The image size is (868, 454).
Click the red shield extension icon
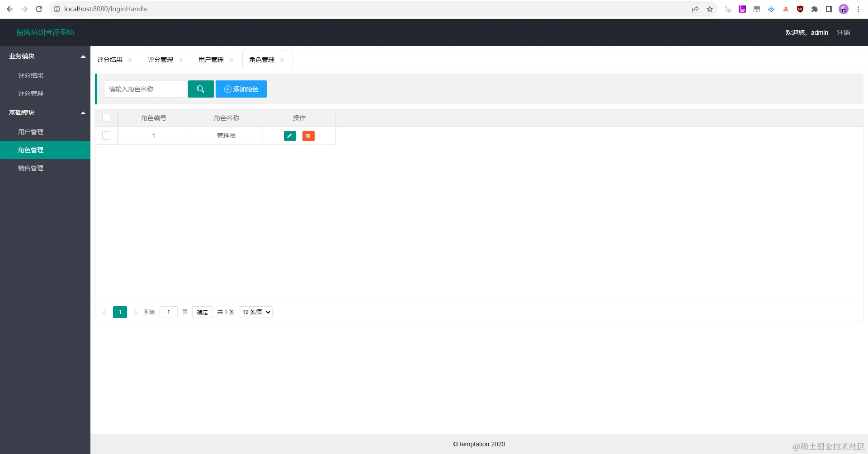click(800, 9)
